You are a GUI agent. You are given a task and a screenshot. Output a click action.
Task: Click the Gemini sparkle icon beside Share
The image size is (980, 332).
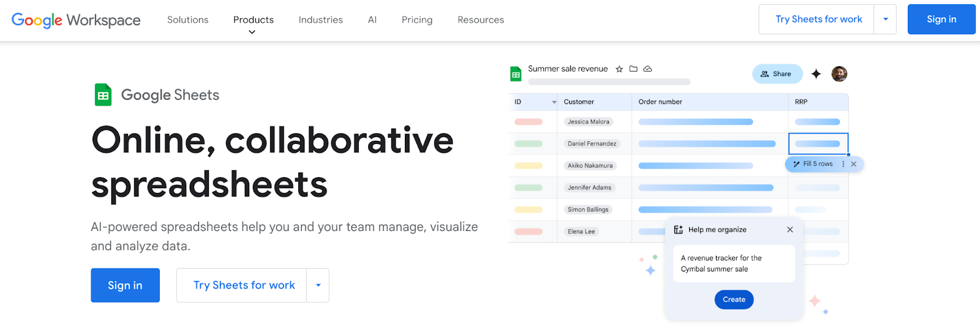coord(816,74)
